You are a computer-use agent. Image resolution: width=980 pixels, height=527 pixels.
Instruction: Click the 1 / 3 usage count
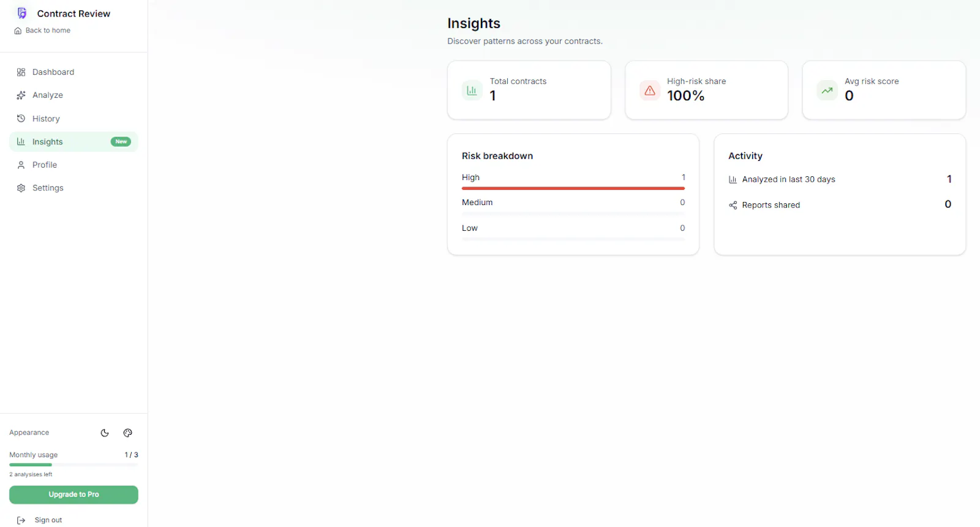point(131,455)
